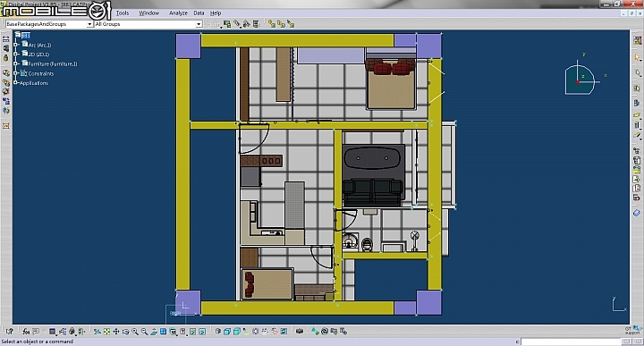This screenshot has width=644, height=346.
Task: Open the Data menu
Action: 199,13
